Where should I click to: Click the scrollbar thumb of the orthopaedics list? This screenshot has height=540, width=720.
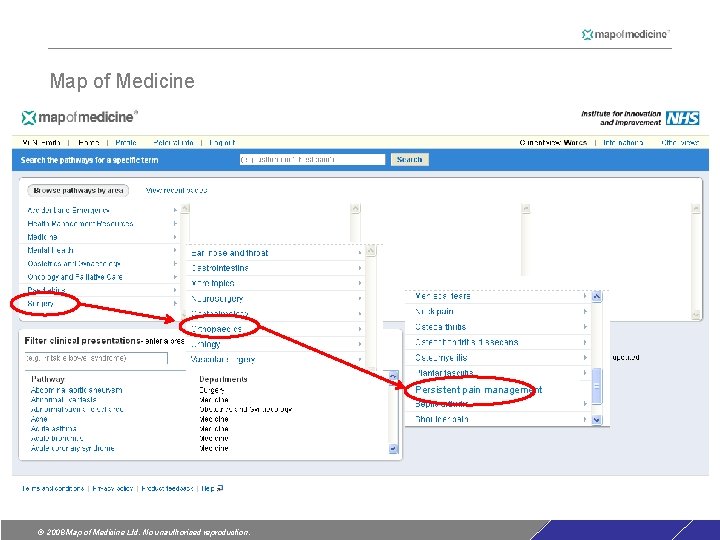(x=596, y=386)
